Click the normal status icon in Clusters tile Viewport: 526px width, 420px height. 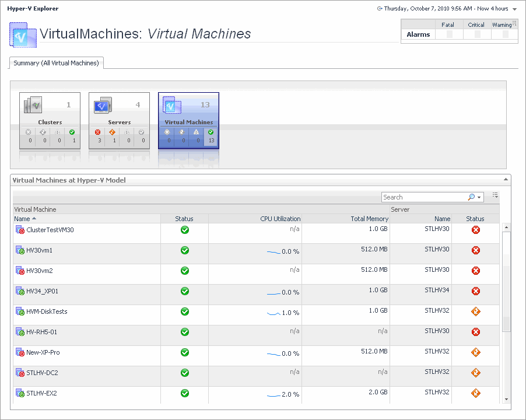(71, 132)
